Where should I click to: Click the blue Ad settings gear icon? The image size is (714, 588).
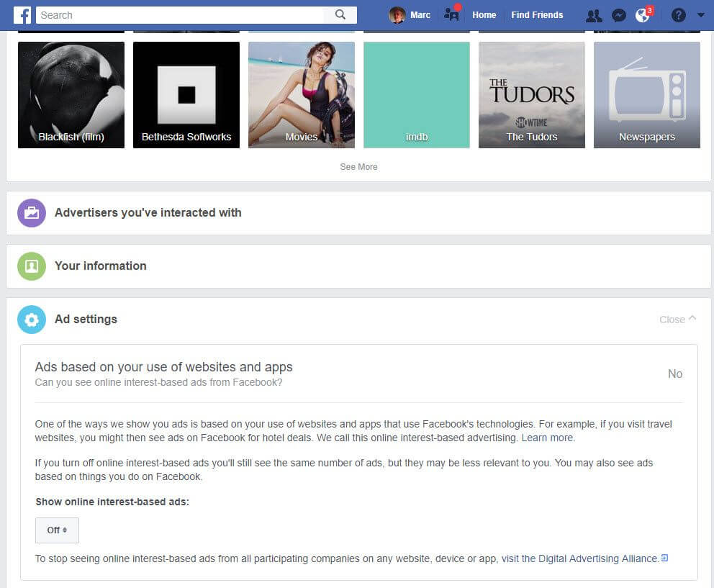tap(32, 320)
